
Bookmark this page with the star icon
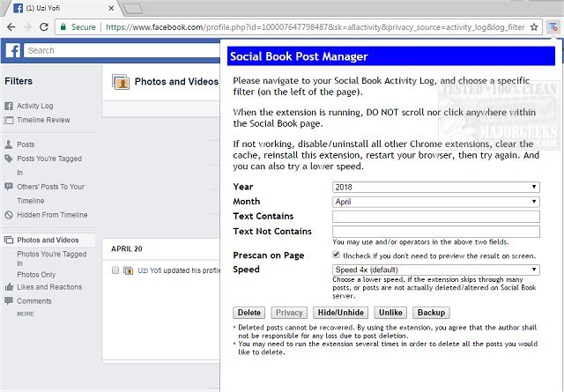(534, 27)
